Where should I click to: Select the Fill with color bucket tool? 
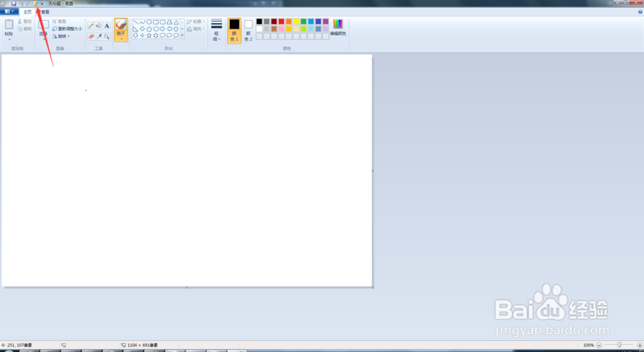click(x=99, y=26)
